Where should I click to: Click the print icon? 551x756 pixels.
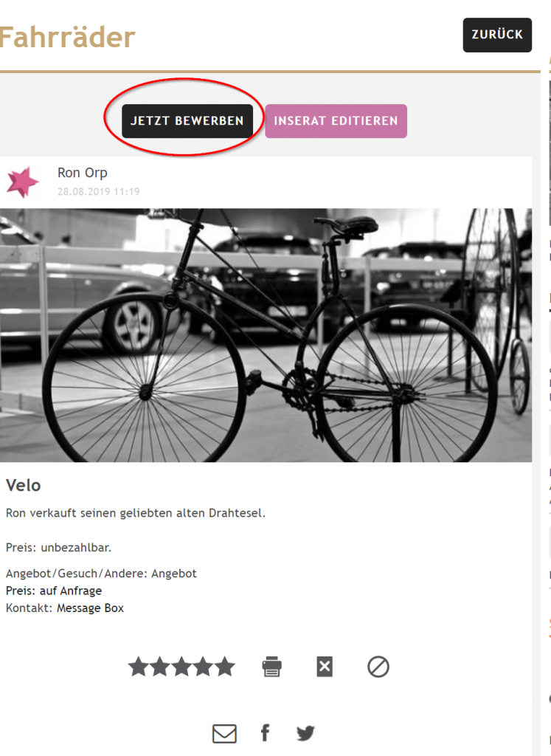[272, 667]
